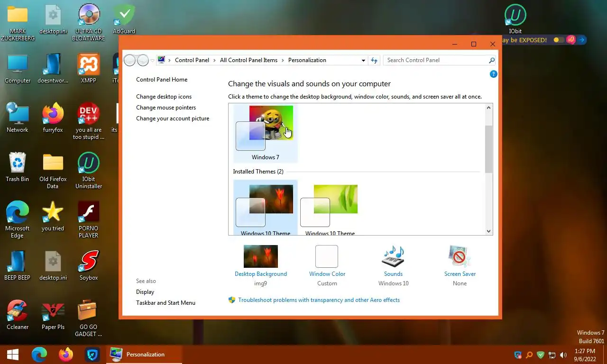This screenshot has width=607, height=364.
Task: Open Control Panel Home
Action: (162, 80)
